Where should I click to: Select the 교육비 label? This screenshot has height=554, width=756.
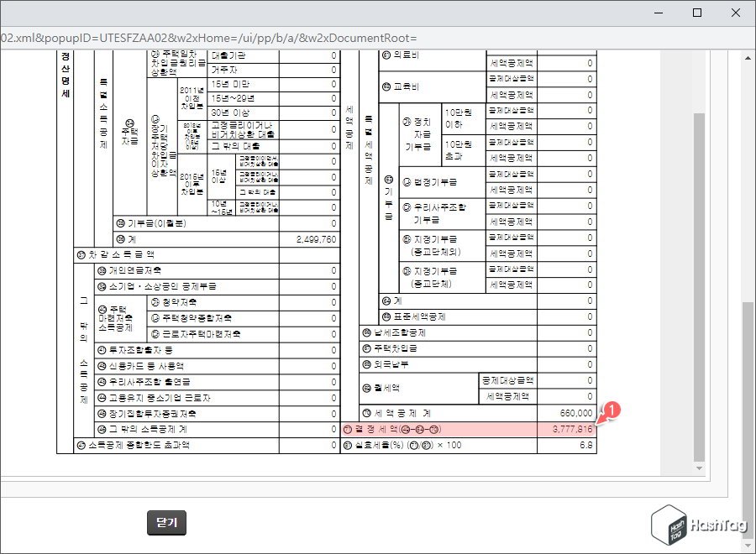401,86
